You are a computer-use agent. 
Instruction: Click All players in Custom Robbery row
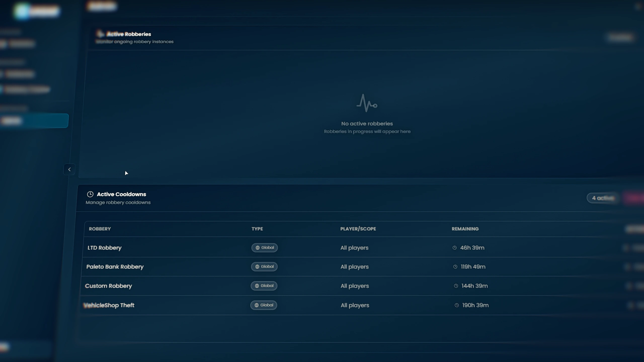point(355,286)
